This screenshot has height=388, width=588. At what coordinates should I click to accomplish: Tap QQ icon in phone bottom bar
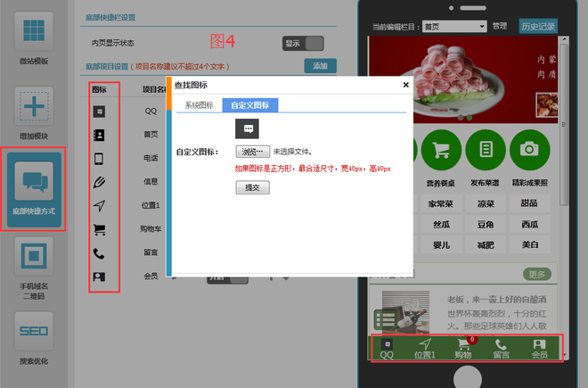(387, 344)
